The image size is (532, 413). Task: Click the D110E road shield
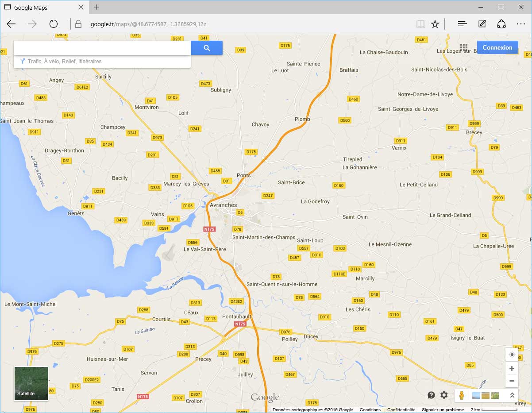coord(339,274)
